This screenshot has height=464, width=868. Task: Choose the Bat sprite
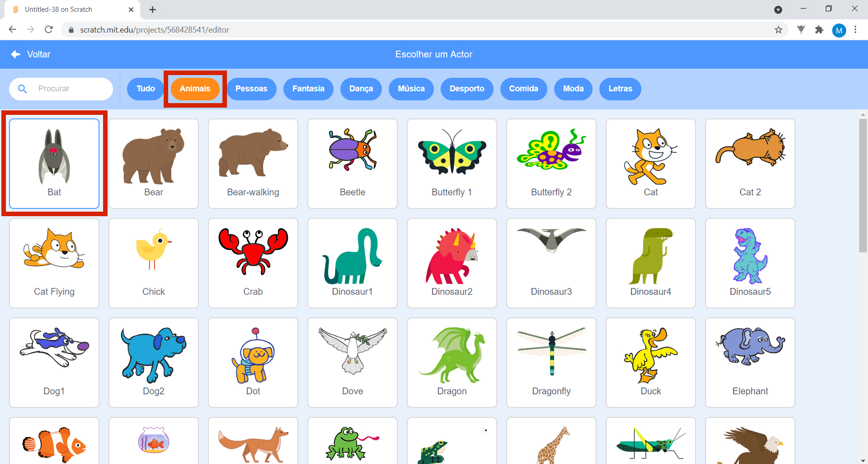pos(54,163)
